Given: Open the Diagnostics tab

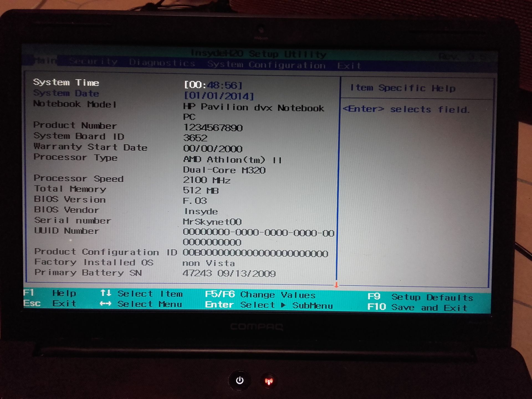Looking at the screenshot, I should tap(162, 63).
